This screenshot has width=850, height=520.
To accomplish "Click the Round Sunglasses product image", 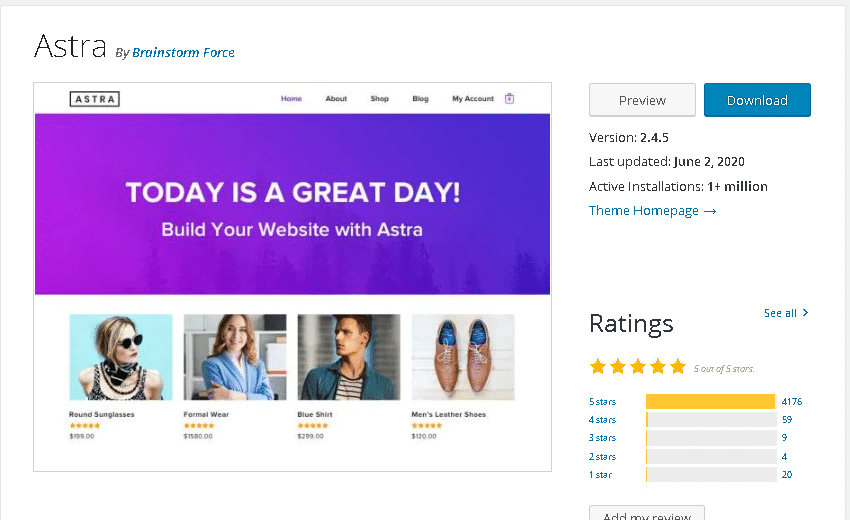I will tap(121, 357).
